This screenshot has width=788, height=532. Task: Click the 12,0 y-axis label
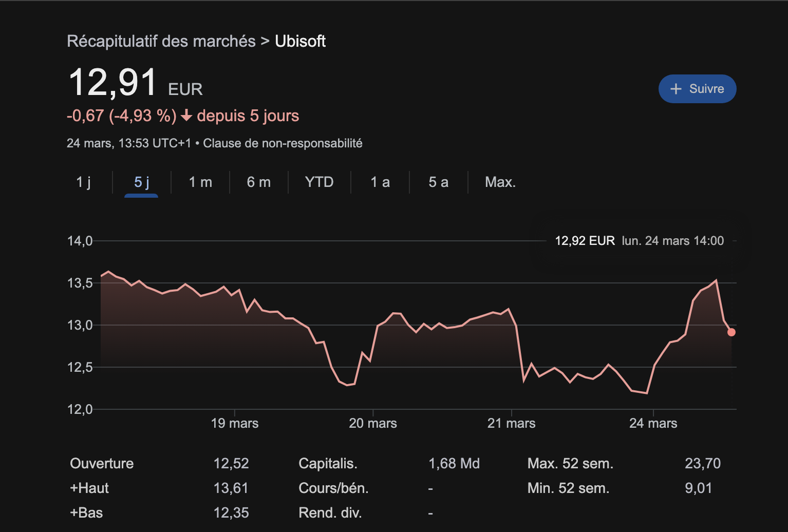pos(80,409)
